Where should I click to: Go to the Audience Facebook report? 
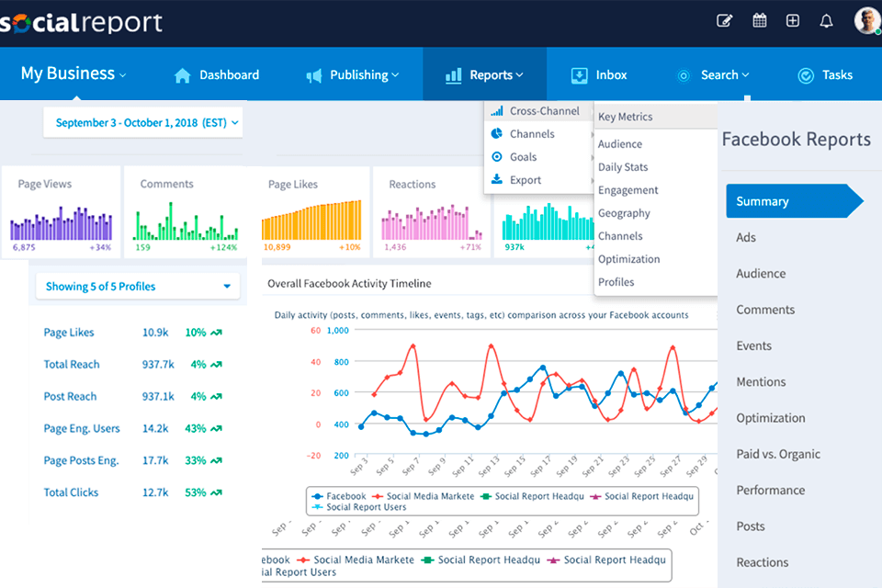(761, 274)
